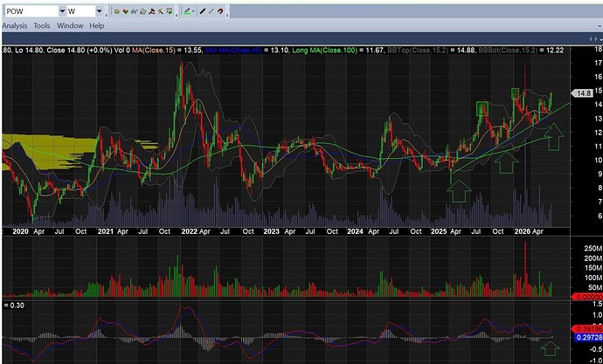Screen dimensions: 603x364
Task: Click the red 0.39186 indicator value tag
Action: point(587,329)
